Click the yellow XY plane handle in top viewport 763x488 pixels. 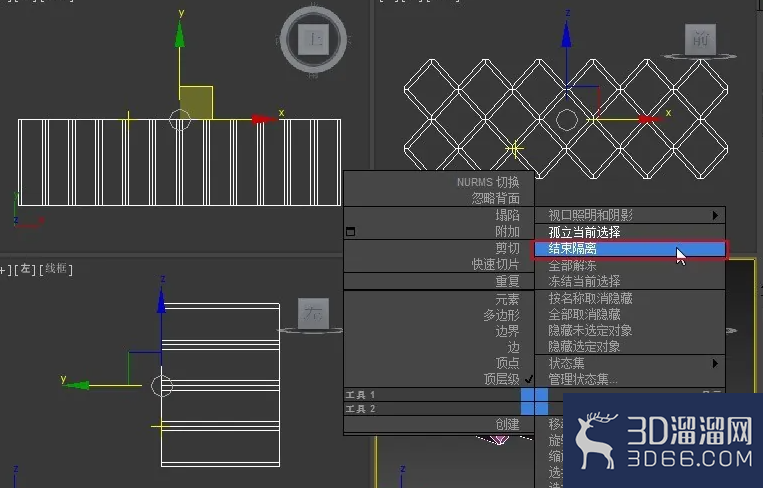click(196, 103)
